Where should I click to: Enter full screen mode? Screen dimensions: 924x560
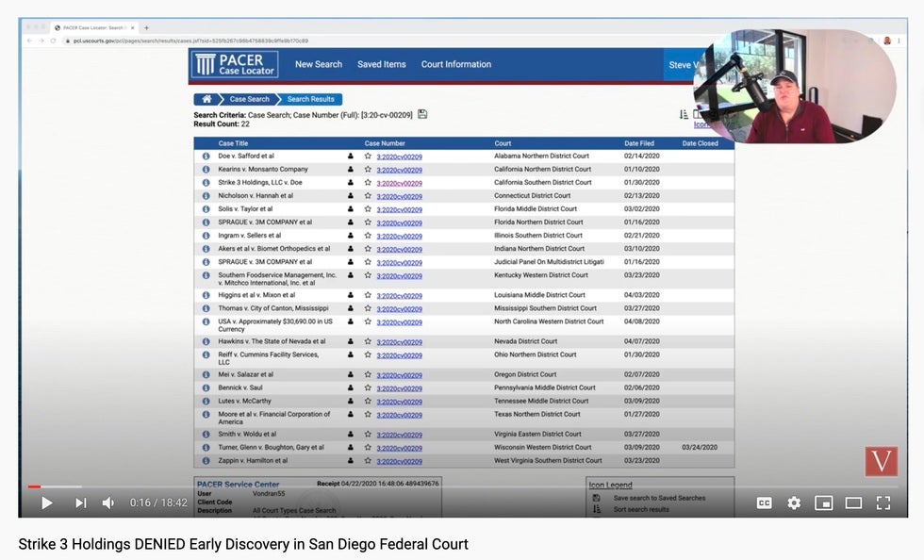(x=883, y=503)
